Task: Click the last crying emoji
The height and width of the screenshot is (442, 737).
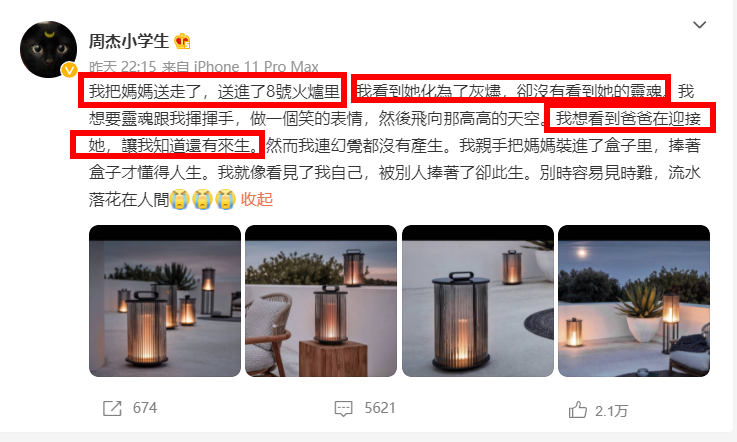Action: coord(225,199)
